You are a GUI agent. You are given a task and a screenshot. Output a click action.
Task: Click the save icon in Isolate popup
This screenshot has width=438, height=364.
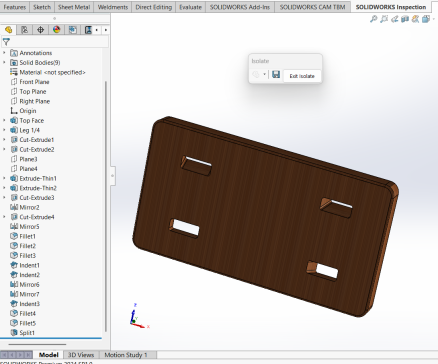(x=276, y=74)
